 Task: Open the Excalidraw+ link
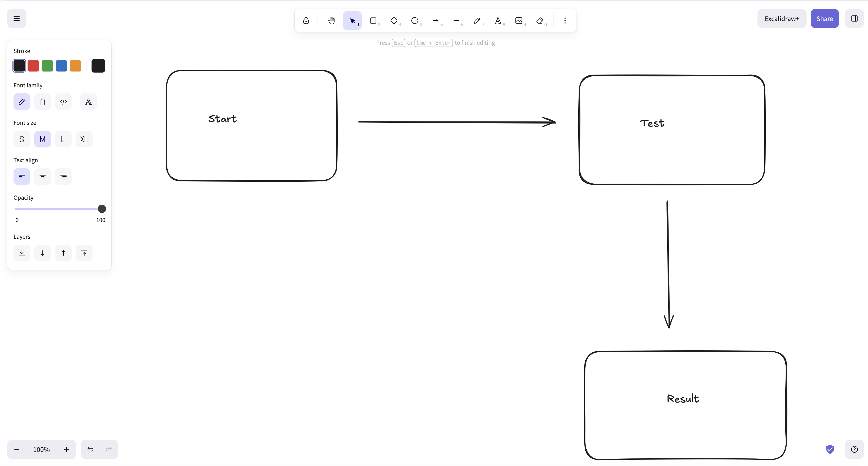click(x=782, y=18)
